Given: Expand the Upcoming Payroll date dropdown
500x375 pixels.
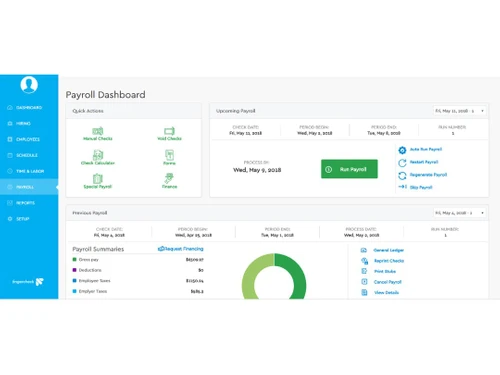Looking at the screenshot, I should pos(459,111).
